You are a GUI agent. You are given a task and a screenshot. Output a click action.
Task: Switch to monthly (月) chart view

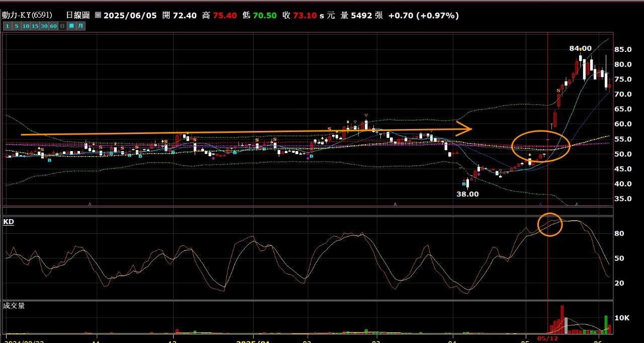(x=80, y=26)
